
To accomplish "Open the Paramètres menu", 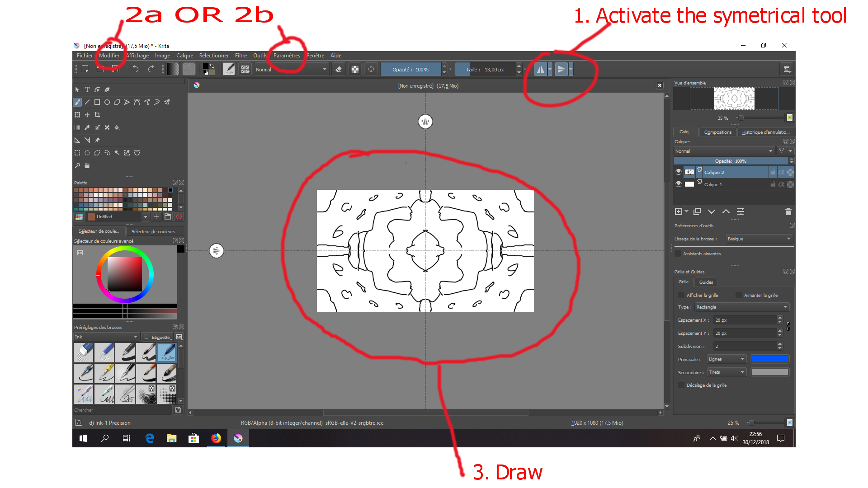I will [x=287, y=56].
